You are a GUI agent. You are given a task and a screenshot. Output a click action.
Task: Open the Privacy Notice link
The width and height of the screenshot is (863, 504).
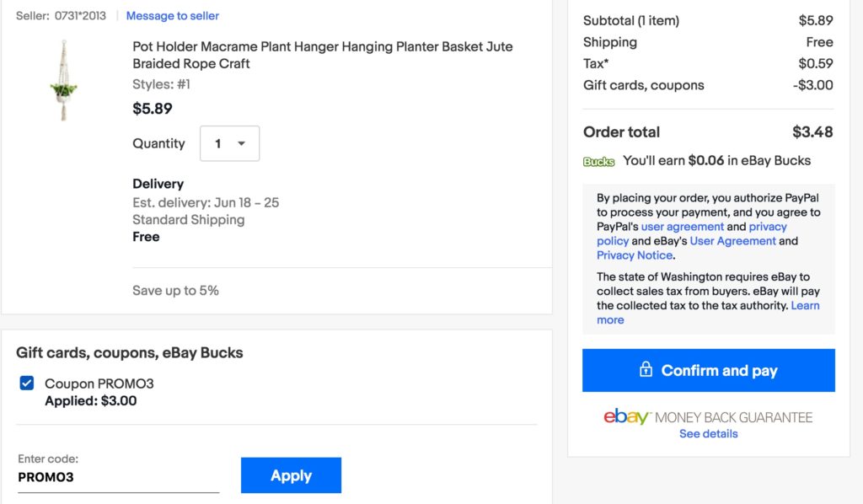635,255
